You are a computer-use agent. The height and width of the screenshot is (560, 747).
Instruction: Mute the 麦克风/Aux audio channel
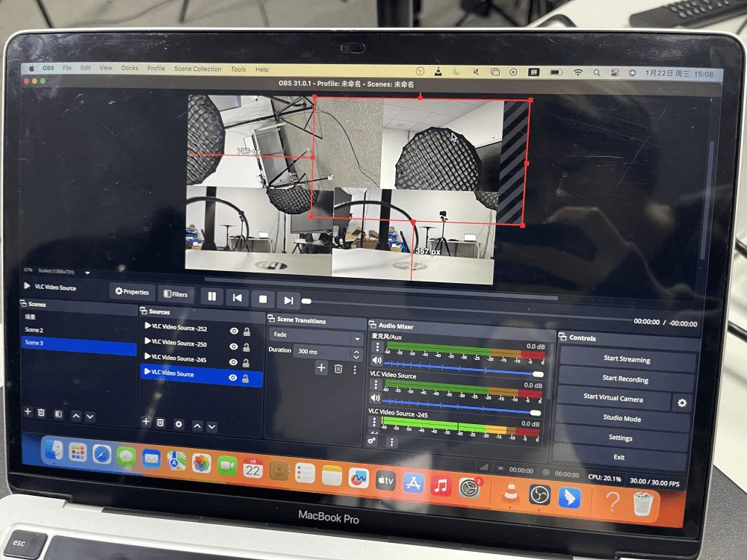click(376, 360)
